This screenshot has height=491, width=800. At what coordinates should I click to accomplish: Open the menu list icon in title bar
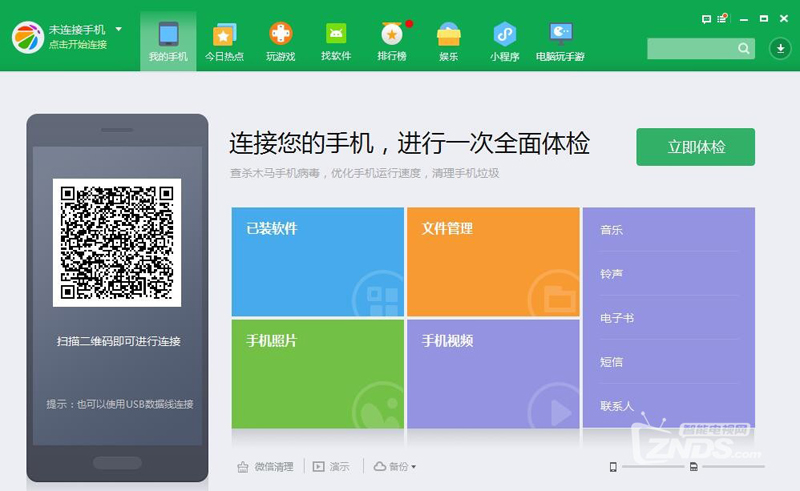pos(722,18)
